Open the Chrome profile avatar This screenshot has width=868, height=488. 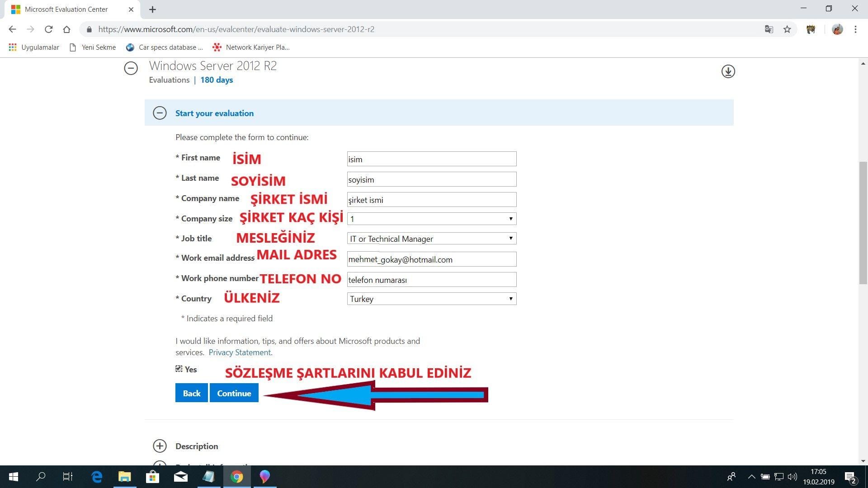(x=837, y=29)
